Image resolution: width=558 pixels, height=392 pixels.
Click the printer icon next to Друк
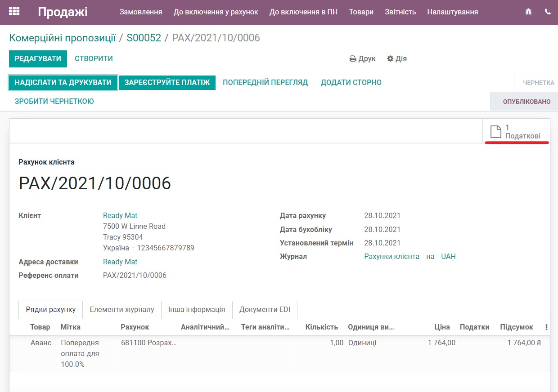tap(352, 58)
